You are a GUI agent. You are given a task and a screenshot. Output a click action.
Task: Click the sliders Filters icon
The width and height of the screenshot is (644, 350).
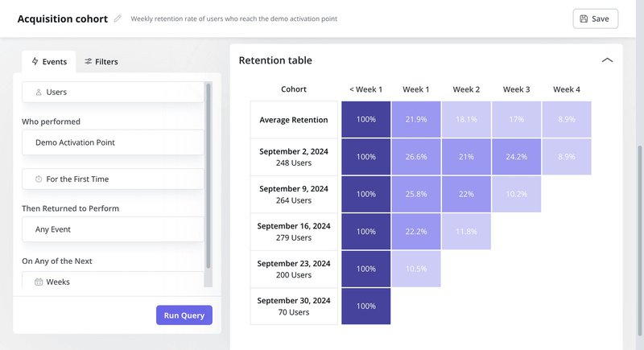[x=88, y=61]
